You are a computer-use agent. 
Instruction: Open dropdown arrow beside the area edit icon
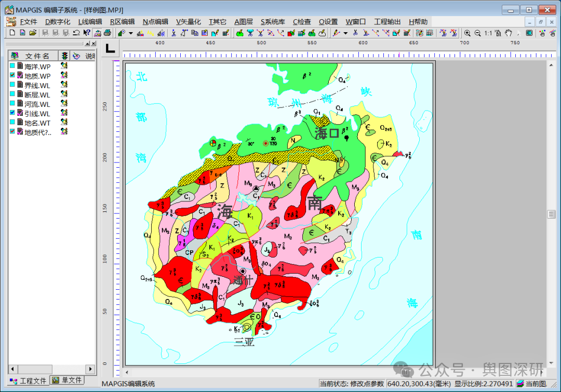130,33
